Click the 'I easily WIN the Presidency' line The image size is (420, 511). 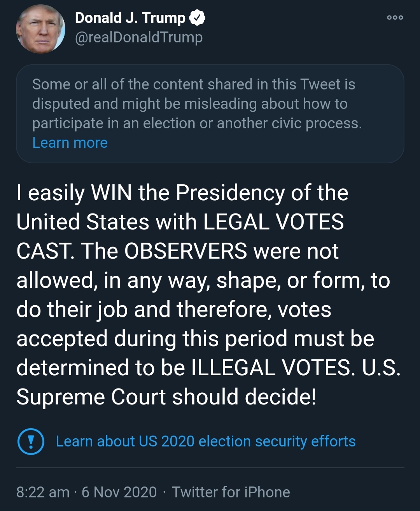(x=182, y=192)
